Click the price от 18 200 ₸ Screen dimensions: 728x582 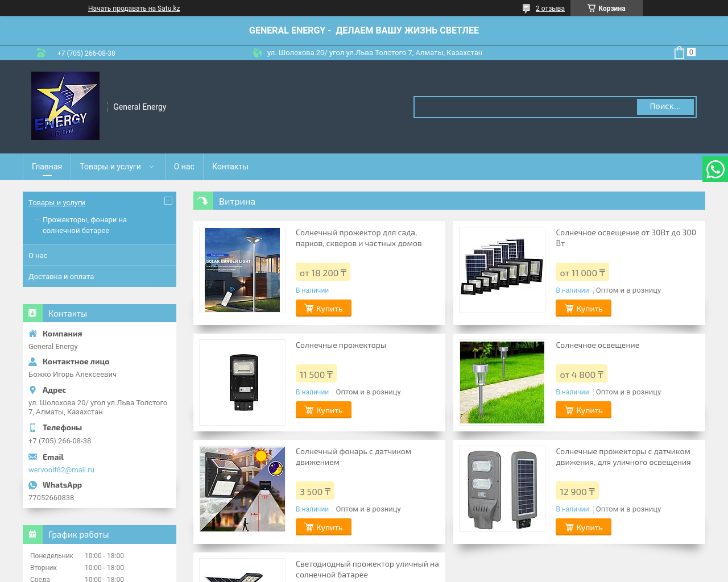click(x=323, y=273)
